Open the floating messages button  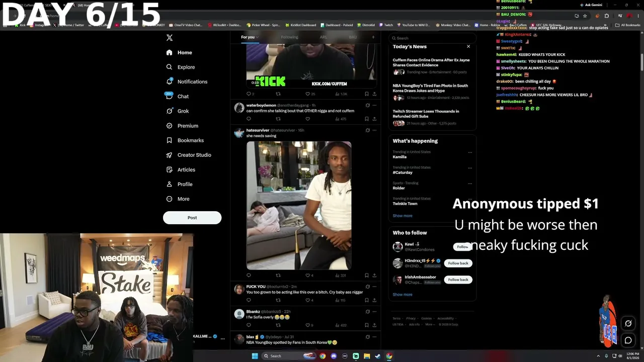coord(628,340)
